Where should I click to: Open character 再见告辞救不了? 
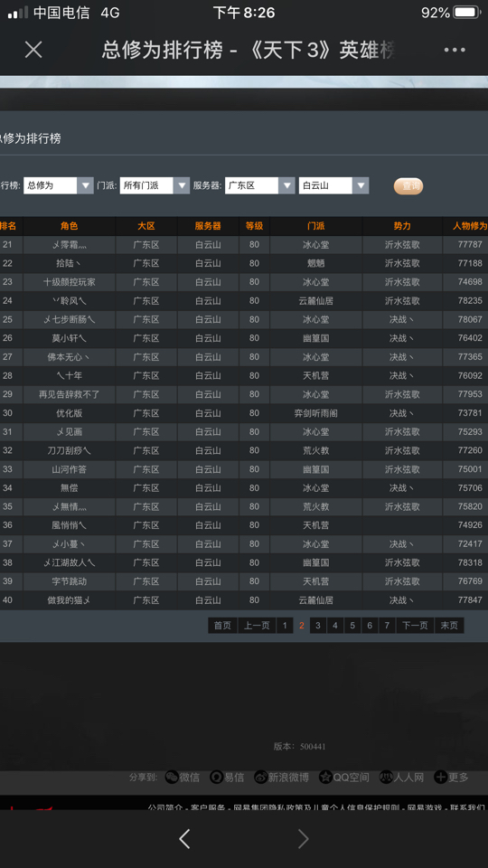point(70,394)
